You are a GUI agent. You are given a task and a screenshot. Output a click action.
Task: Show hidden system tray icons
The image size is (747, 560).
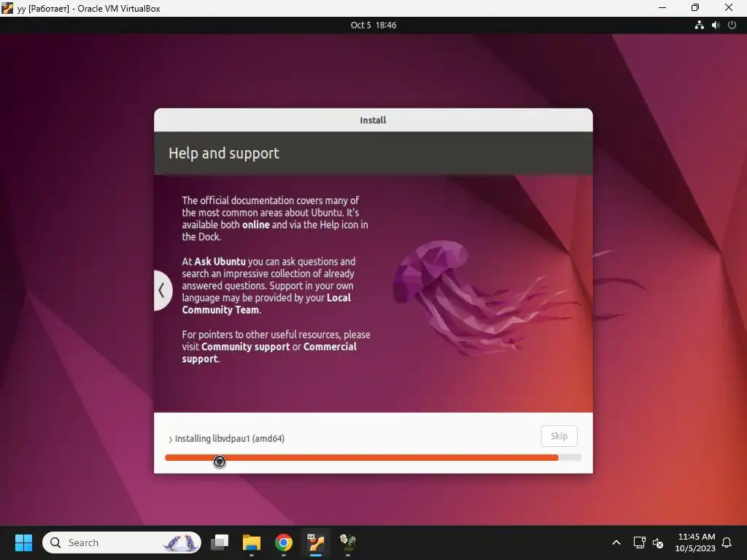coord(616,542)
